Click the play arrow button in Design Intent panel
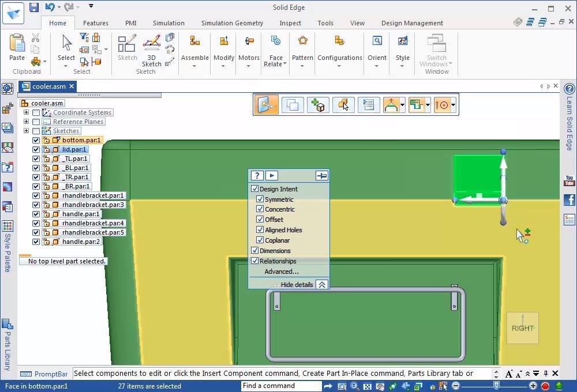 [x=272, y=175]
